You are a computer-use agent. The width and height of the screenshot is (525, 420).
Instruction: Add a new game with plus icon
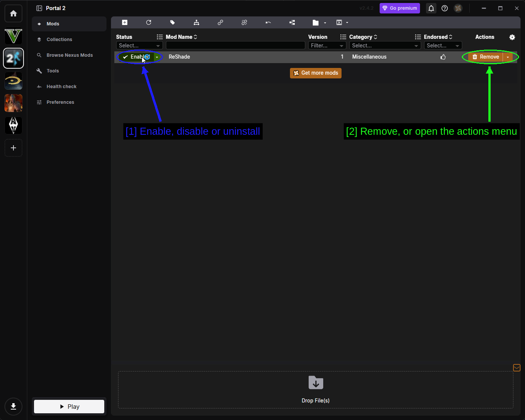coord(13,148)
